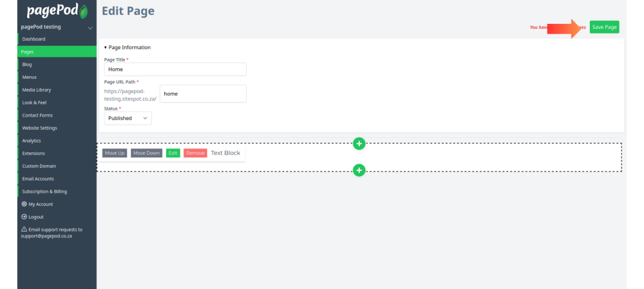Click the Move Down button
The image size is (644, 289).
(x=147, y=153)
